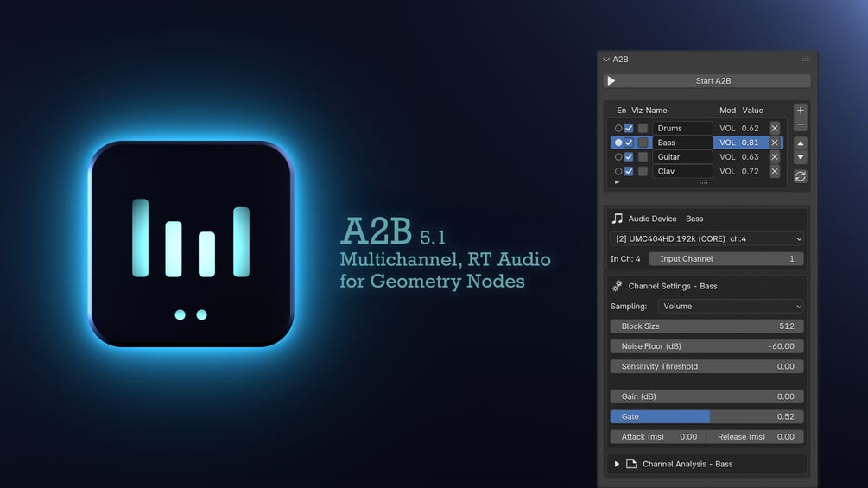Screen dimensions: 868x488
Task: Click the Guitar value 0.63
Action: 750,156
